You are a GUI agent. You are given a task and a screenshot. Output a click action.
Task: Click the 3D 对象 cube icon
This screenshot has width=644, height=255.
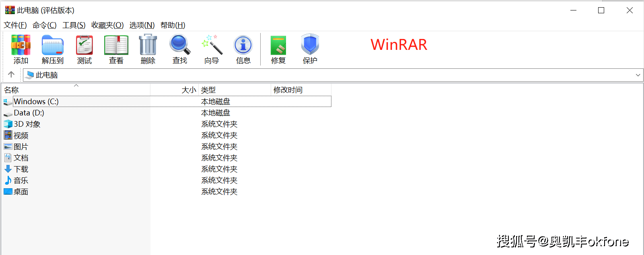[8, 124]
